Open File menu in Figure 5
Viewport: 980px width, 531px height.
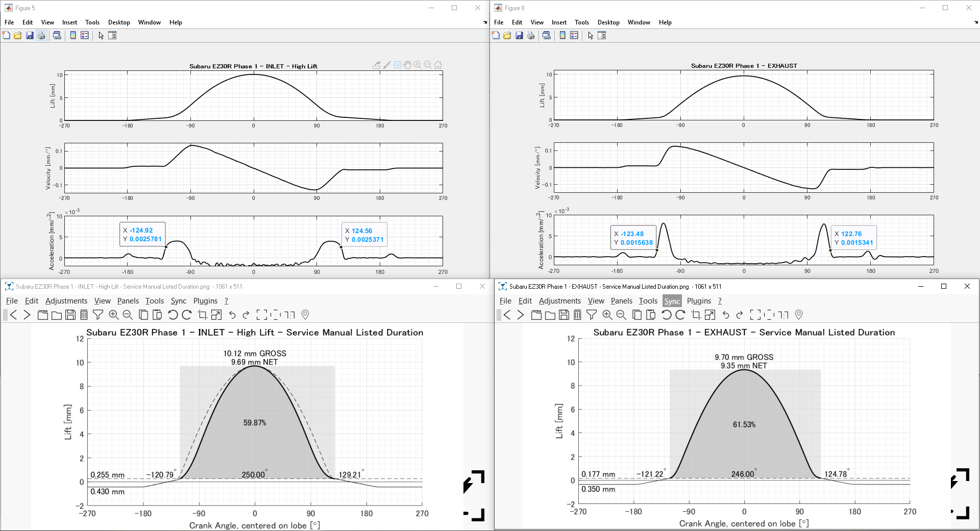pos(9,22)
